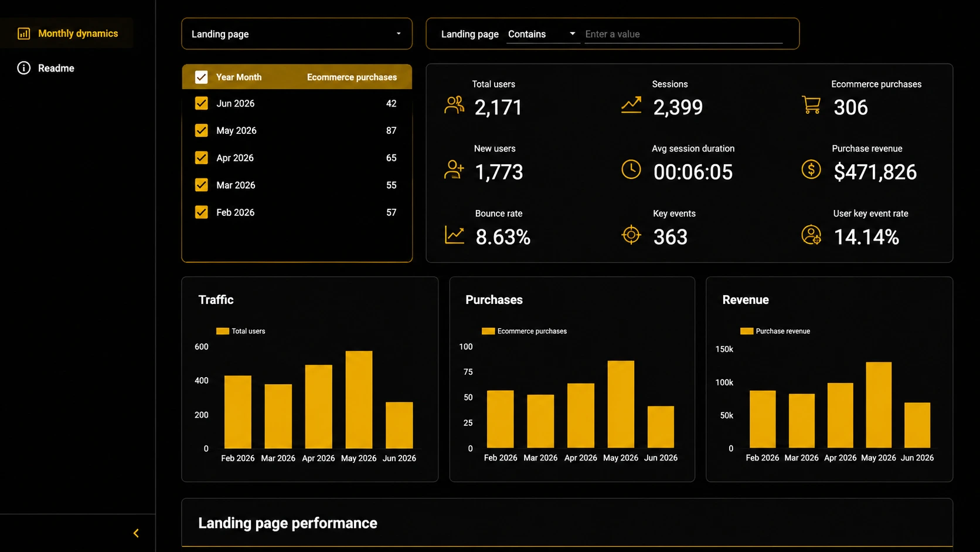This screenshot has height=552, width=980.
Task: Uncheck the May 2026 checkbox
Action: point(201,130)
